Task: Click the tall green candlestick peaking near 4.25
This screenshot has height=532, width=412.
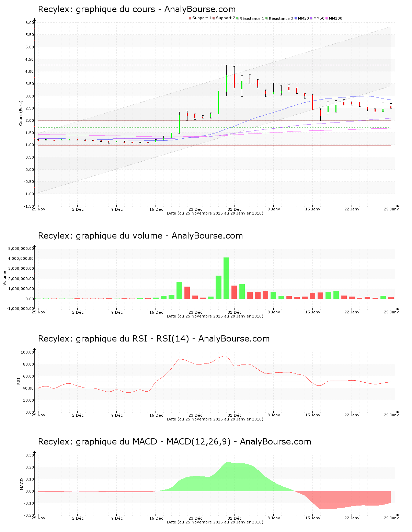Action: 226,83
